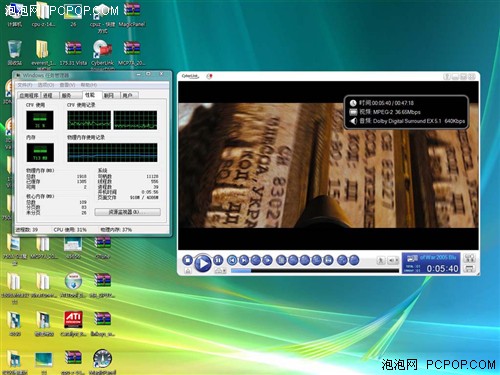Open the MCP78 archive icon
500x375 pixels.
point(132,53)
